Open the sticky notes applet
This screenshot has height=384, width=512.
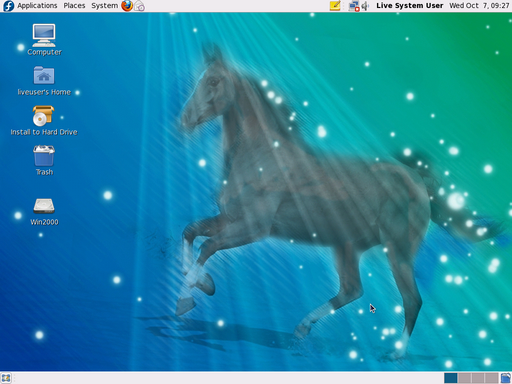(335, 6)
